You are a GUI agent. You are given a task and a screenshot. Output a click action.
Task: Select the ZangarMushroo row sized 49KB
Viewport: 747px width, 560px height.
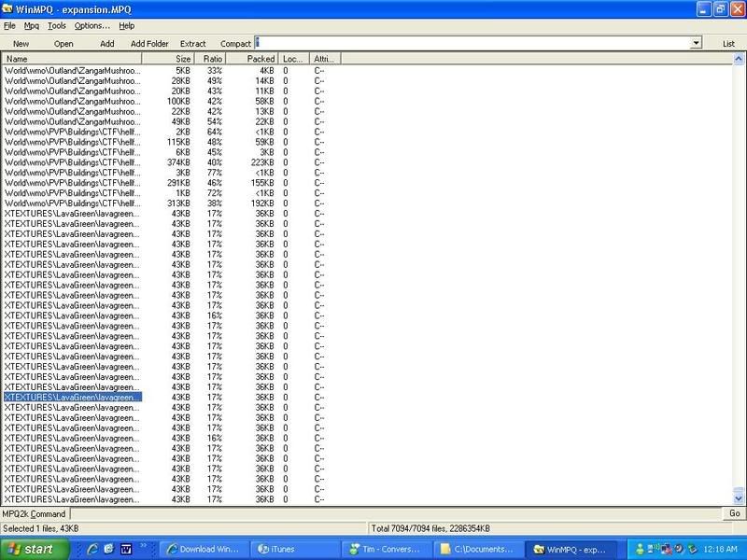click(73, 122)
